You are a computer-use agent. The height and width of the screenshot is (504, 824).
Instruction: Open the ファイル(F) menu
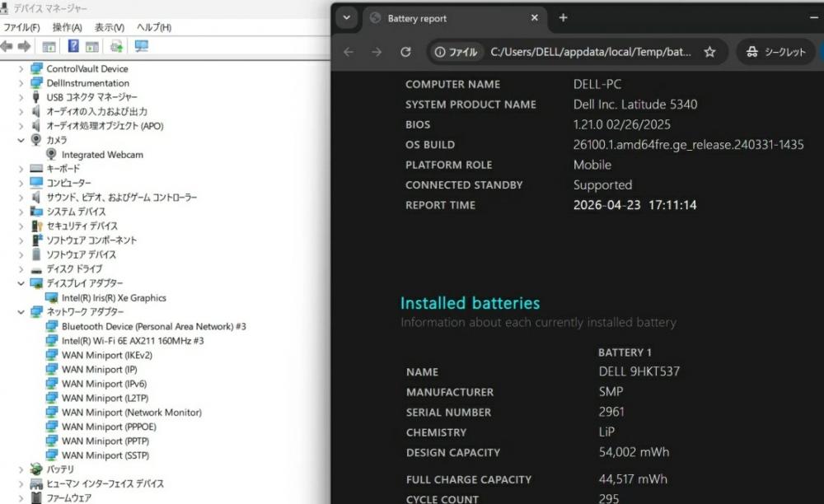pyautogui.click(x=21, y=27)
